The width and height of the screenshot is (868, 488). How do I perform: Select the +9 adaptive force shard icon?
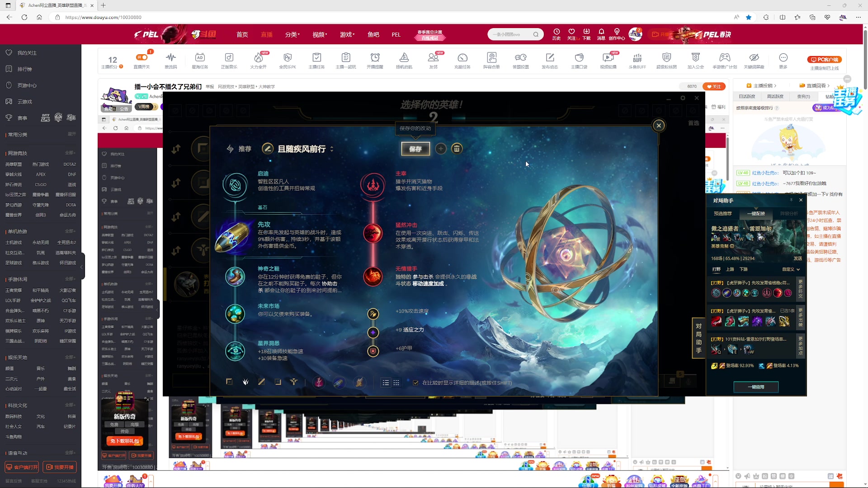click(x=373, y=333)
